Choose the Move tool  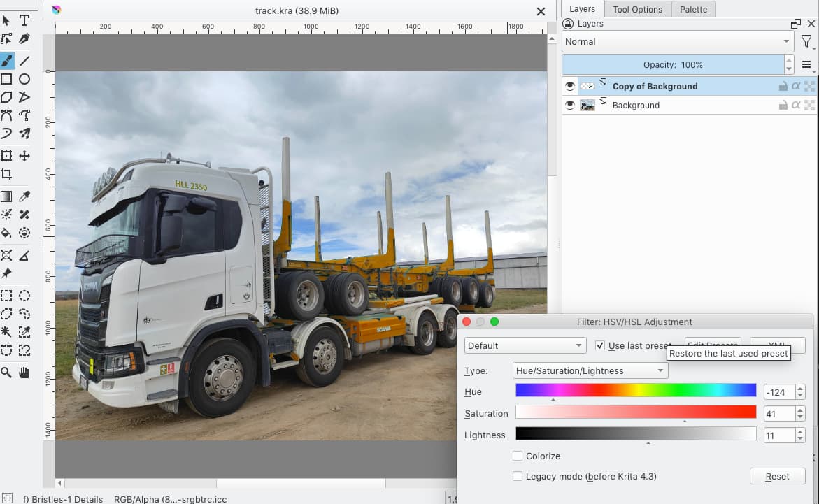(24, 156)
